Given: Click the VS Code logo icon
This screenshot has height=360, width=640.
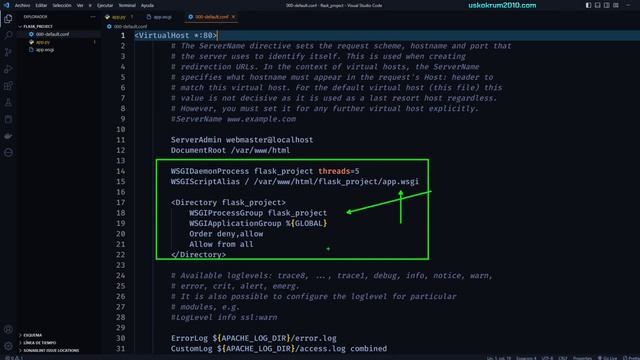Looking at the screenshot, I should click(x=7, y=5).
